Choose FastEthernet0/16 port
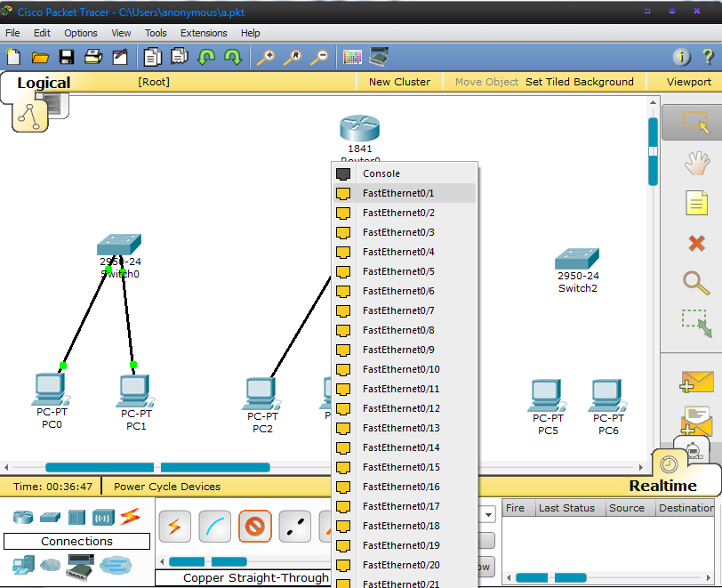 (x=405, y=487)
